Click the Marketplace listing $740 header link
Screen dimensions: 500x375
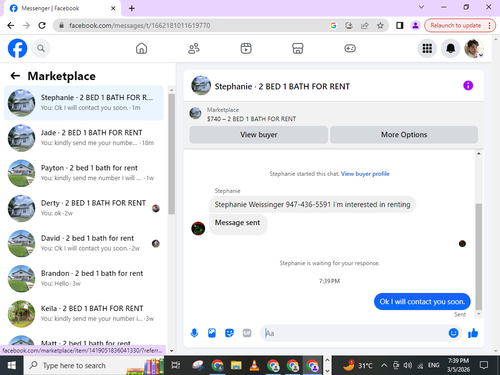click(x=251, y=119)
